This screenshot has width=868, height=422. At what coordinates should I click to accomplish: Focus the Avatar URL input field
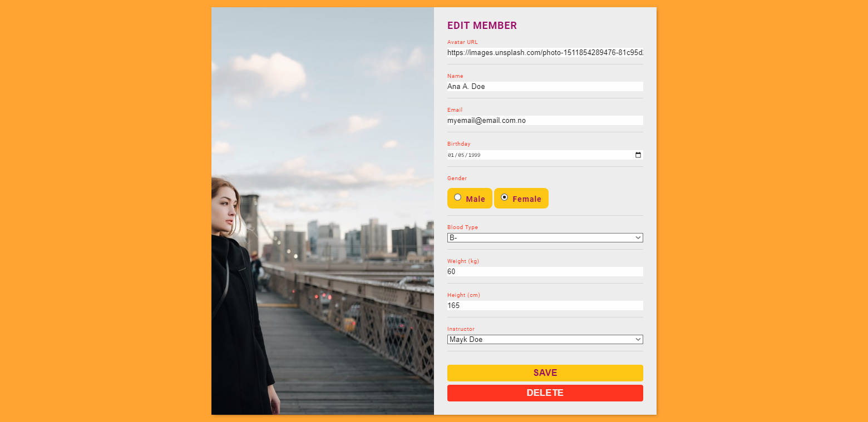click(x=545, y=53)
